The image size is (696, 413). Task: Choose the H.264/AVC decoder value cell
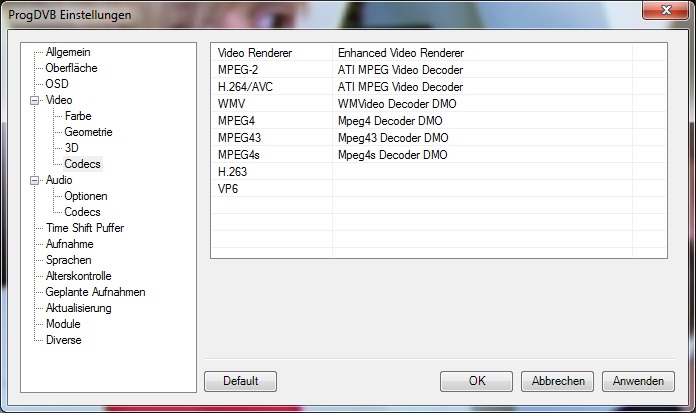(482, 87)
